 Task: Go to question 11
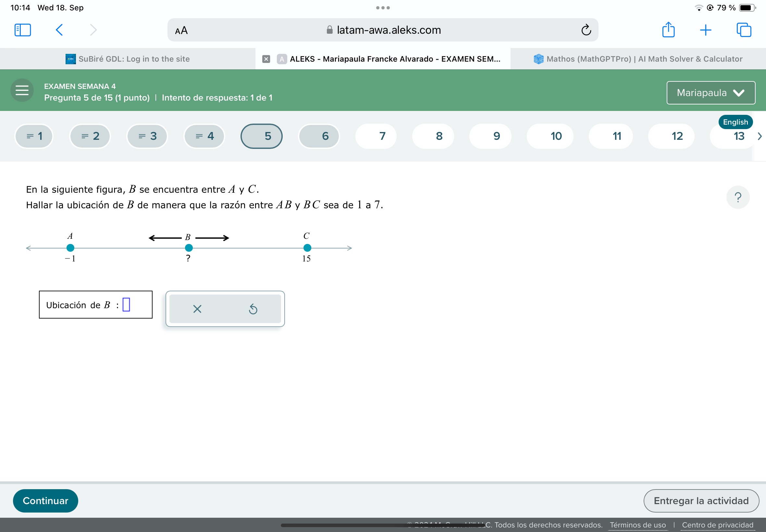611,136
